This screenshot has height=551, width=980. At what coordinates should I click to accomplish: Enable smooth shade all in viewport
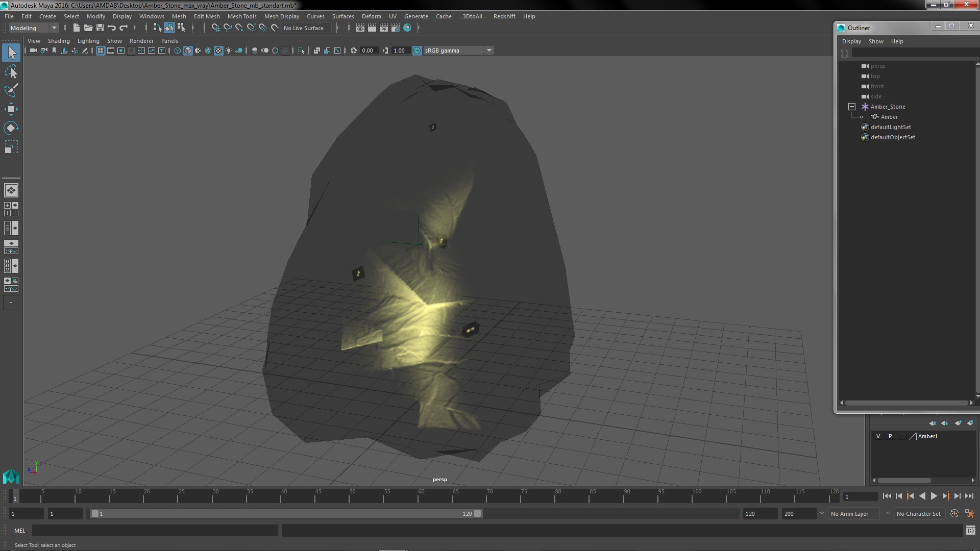[188, 51]
